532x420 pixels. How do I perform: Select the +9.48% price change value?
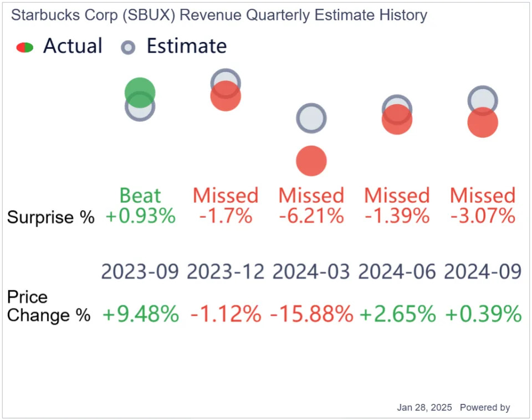point(141,314)
